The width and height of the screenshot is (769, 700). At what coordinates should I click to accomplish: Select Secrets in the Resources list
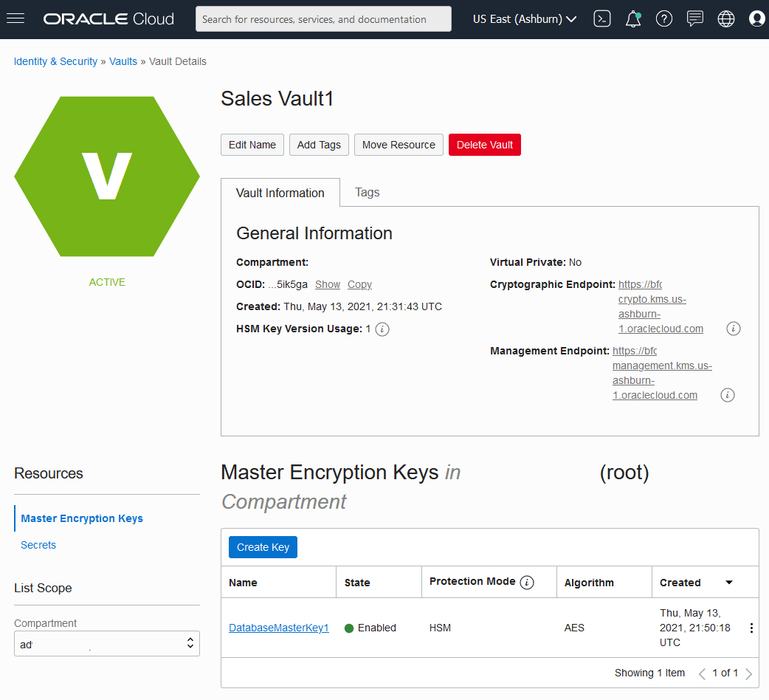click(38, 545)
